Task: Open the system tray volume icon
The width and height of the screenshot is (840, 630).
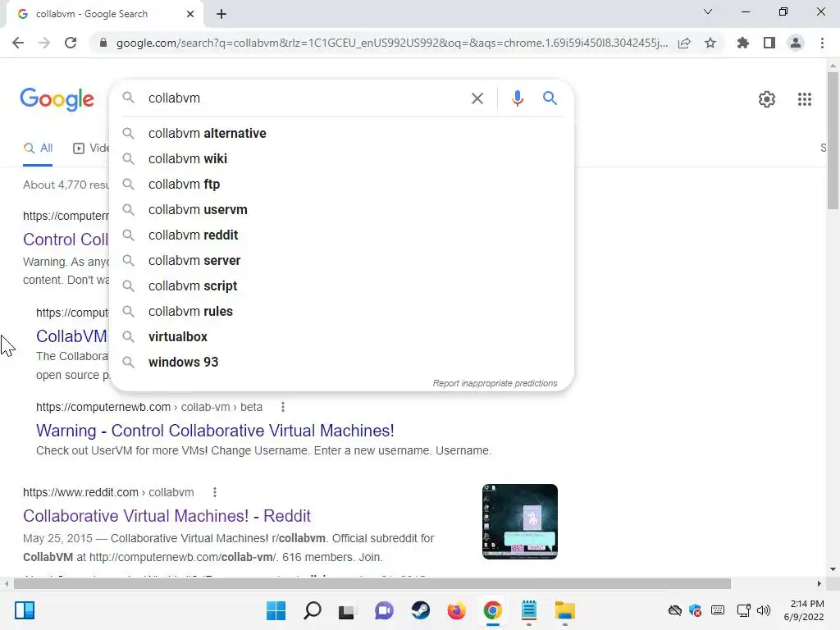Action: click(x=764, y=610)
